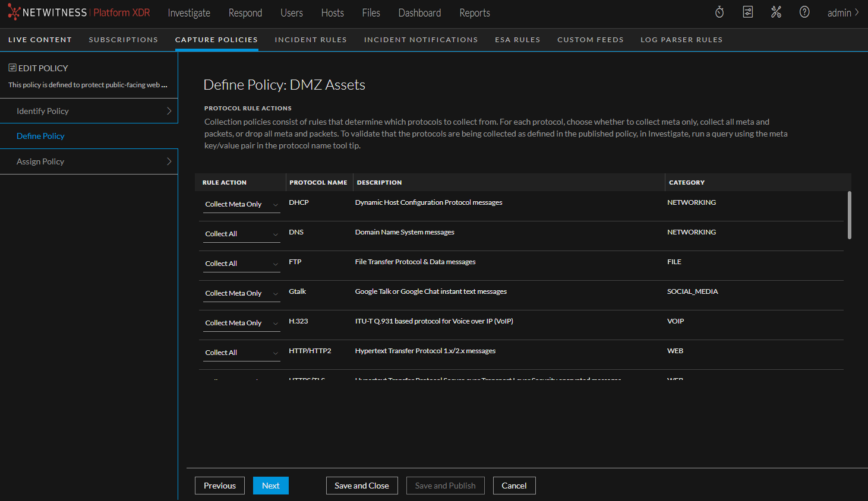Open the Investigate menu

point(189,12)
